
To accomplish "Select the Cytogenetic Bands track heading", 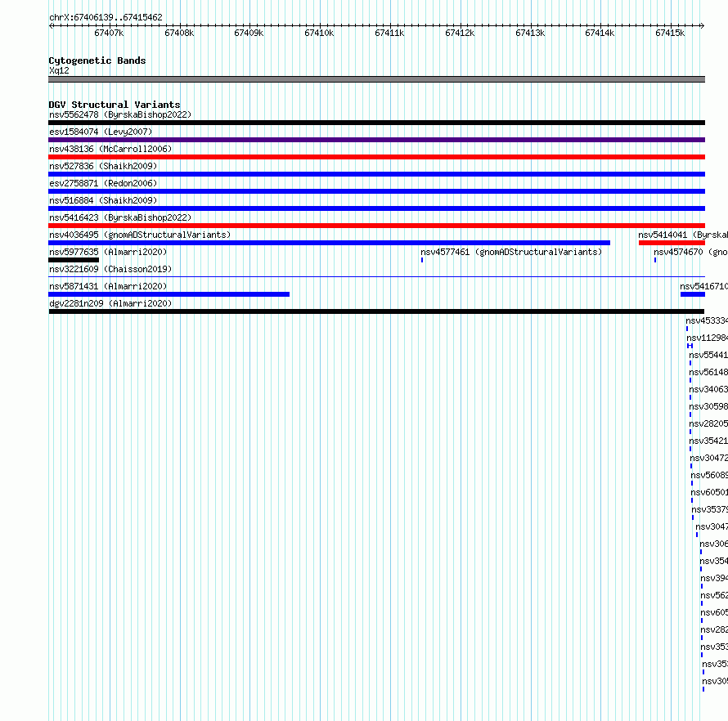I will point(97,60).
